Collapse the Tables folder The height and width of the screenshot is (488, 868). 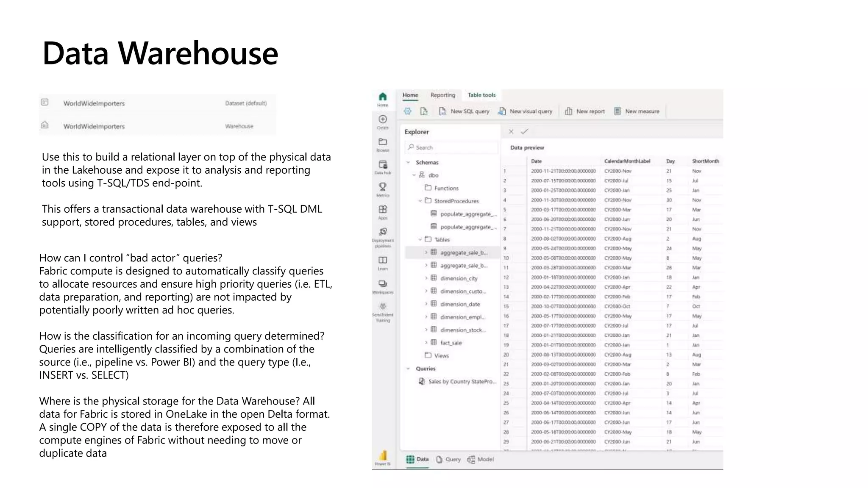point(420,239)
